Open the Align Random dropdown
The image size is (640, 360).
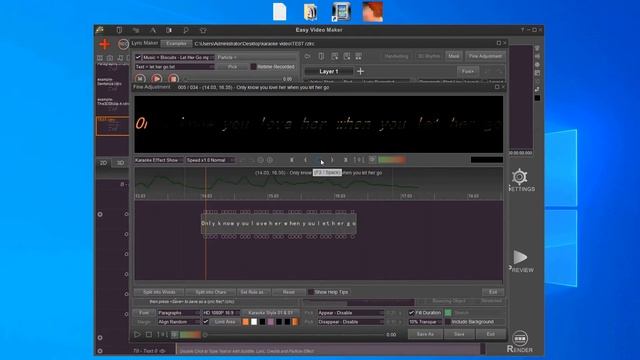tap(178, 322)
